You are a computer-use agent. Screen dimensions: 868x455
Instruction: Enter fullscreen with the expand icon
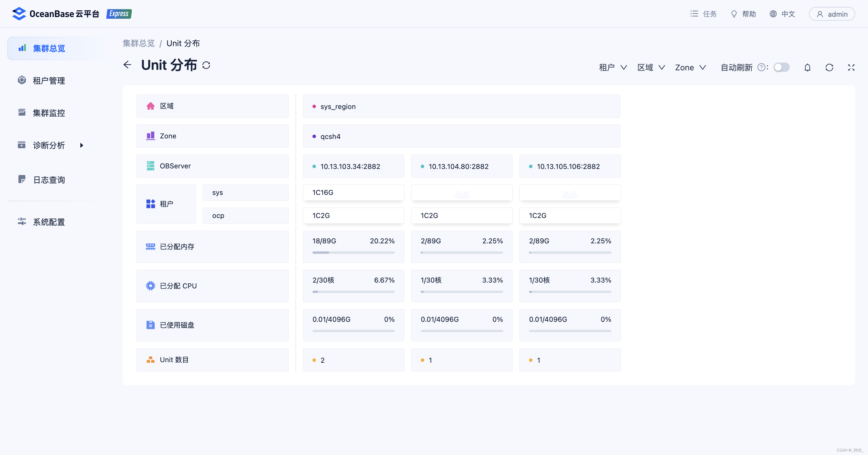click(x=851, y=68)
